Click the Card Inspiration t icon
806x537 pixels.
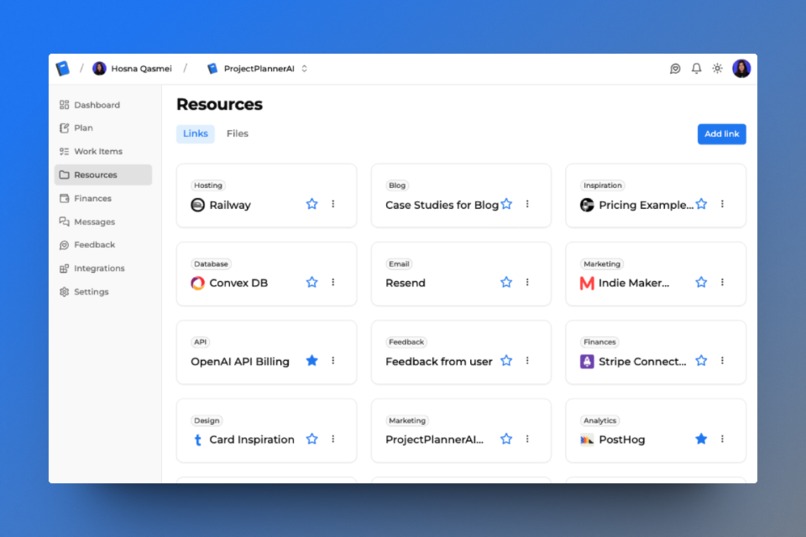(197, 440)
